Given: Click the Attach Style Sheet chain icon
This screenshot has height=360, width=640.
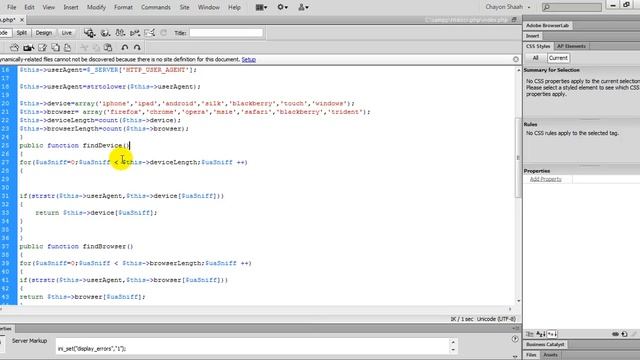Looking at the screenshot, I should [615, 334].
